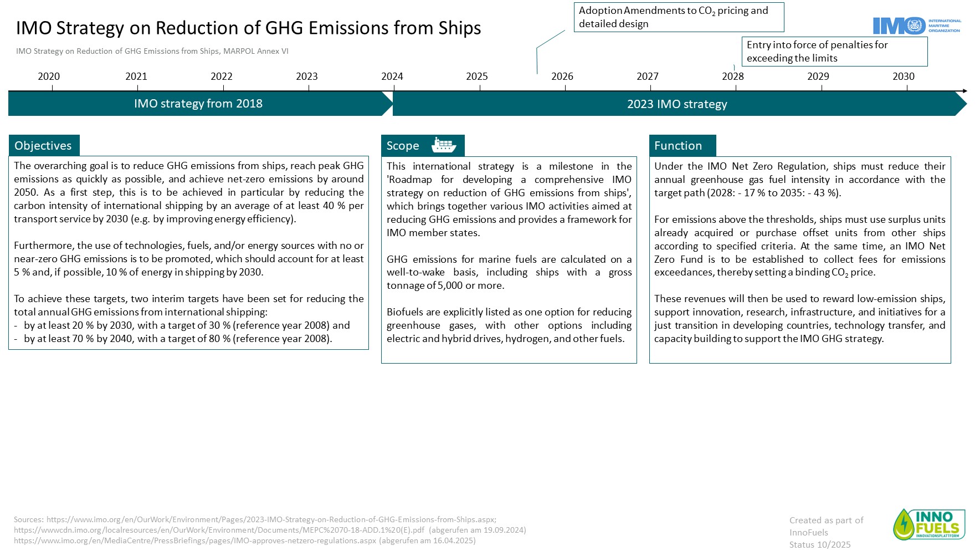The height and width of the screenshot is (551, 980).
Task: Open the IMO-approves-netzero-regulations press briefing link
Action: (195, 540)
